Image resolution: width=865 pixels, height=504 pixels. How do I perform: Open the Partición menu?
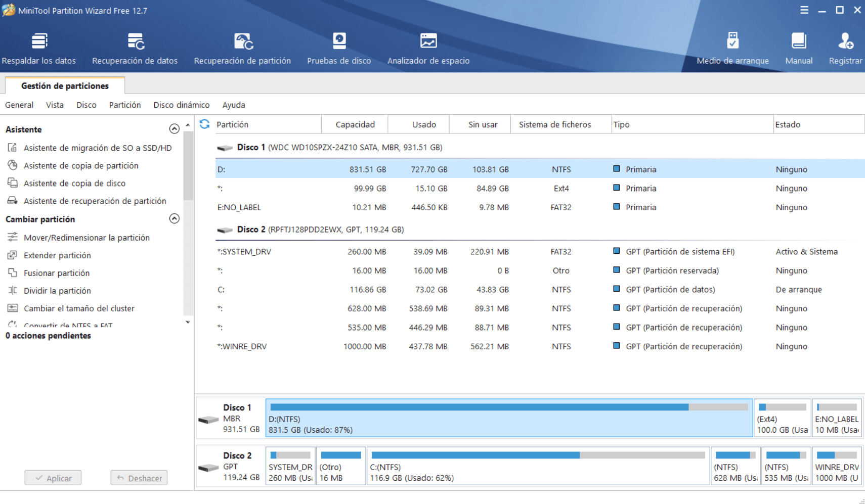(125, 105)
